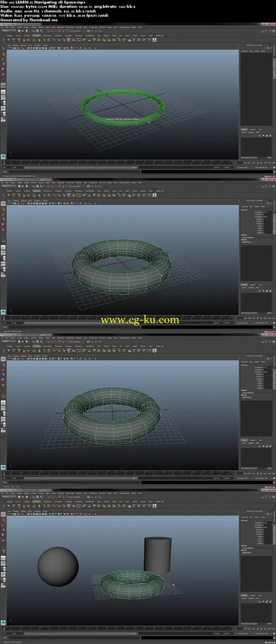Switch to Anim layer tab in sphere-and-cylinder frame
The image size is (276, 644).
pos(260,595)
